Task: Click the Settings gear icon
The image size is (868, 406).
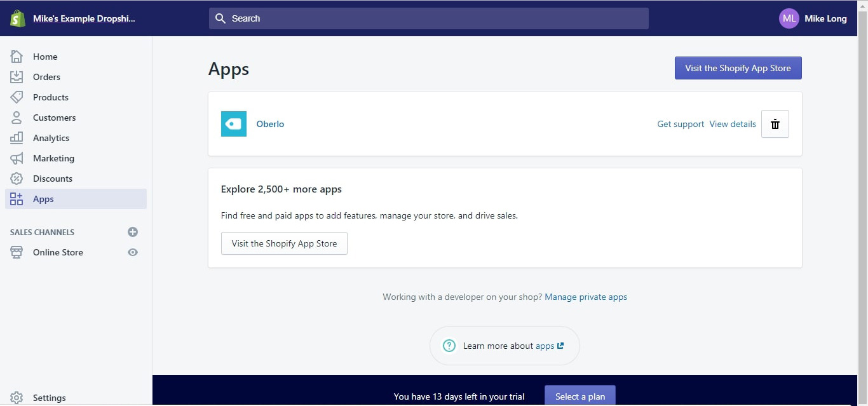Action: point(17,398)
